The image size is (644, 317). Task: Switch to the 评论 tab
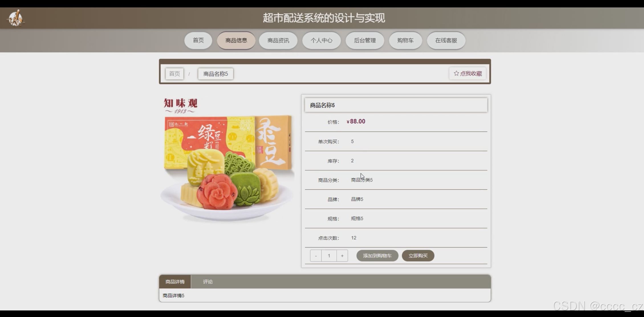click(x=208, y=282)
